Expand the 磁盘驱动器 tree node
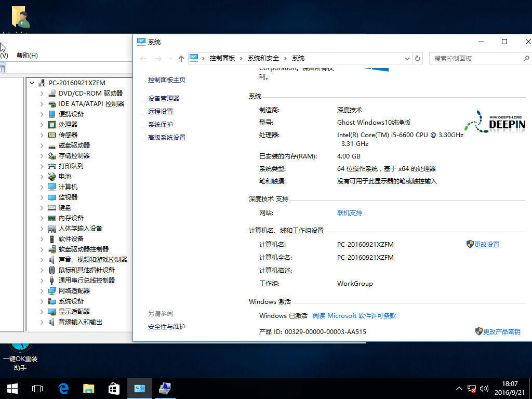The image size is (532, 399). point(41,145)
